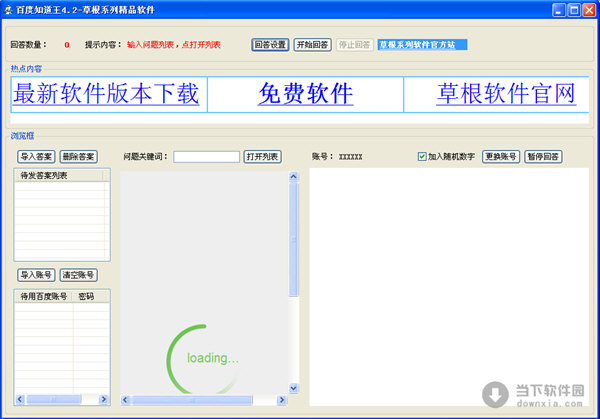Viewport: 600px width, 419px height.
Task: Delete answers with 删除答案 button
Action: pos(78,157)
